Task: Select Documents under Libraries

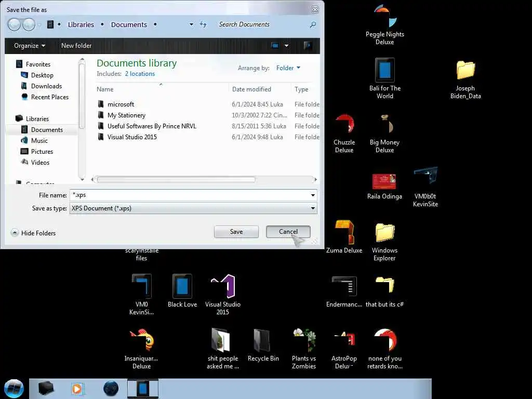Action: point(47,129)
